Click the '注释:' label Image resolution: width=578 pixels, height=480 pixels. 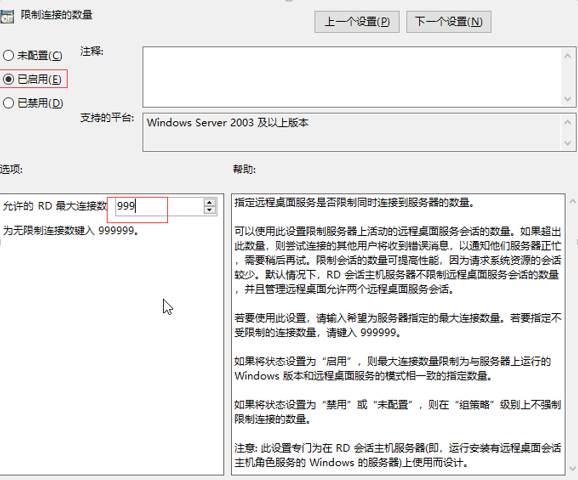click(92, 51)
